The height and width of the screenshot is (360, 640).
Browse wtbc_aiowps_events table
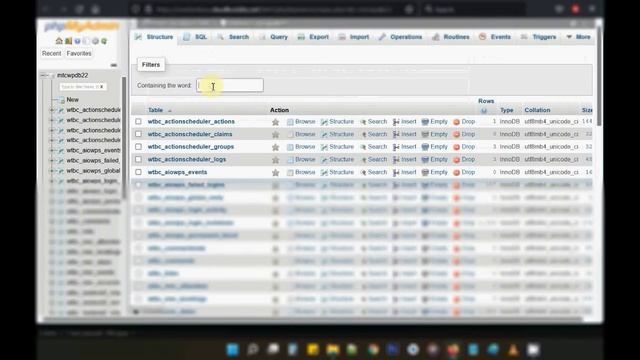[x=301, y=172]
